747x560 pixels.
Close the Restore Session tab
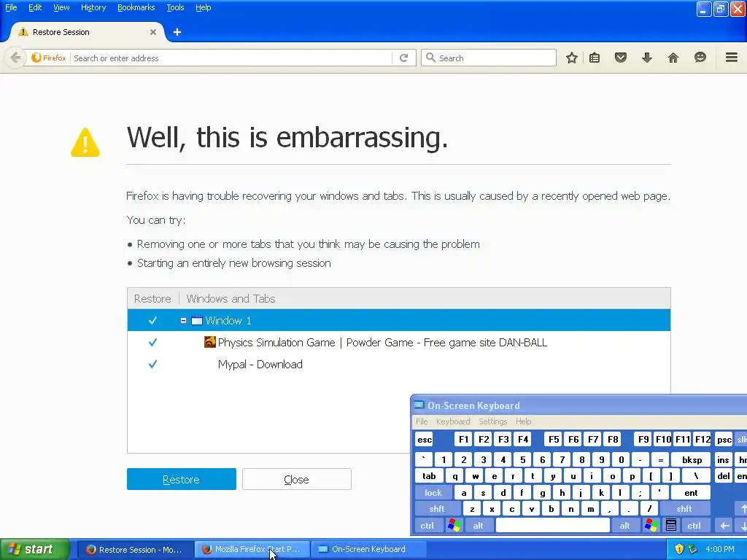coord(153,32)
